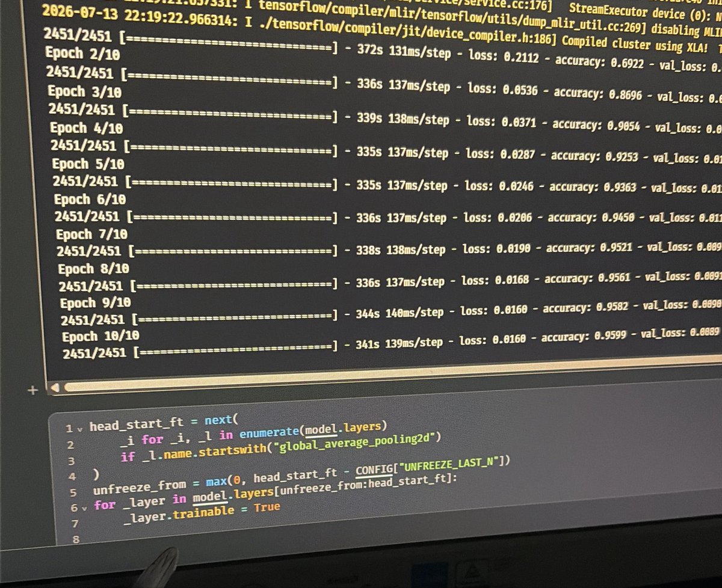Collapse the code block at line 1
The image size is (722, 588).
79,429
